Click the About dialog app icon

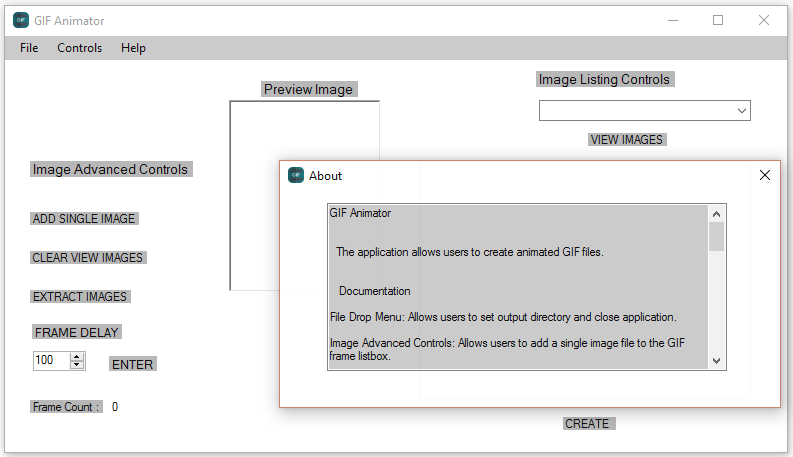tap(296, 175)
